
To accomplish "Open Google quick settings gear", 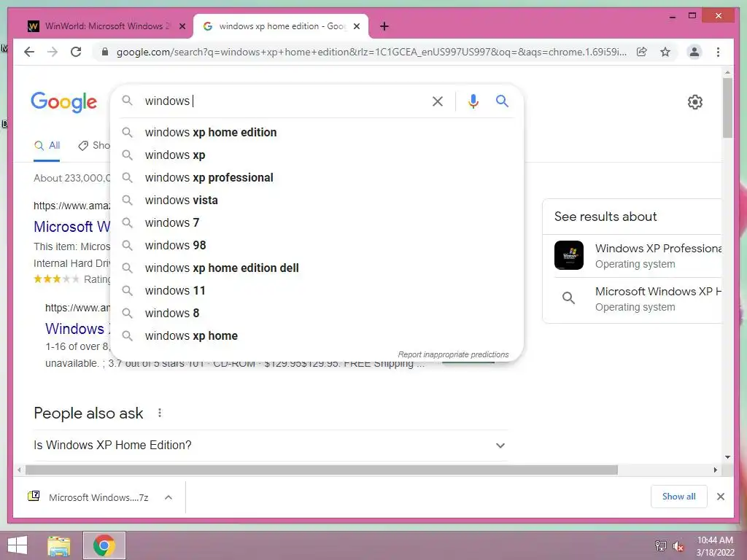I will (x=694, y=102).
